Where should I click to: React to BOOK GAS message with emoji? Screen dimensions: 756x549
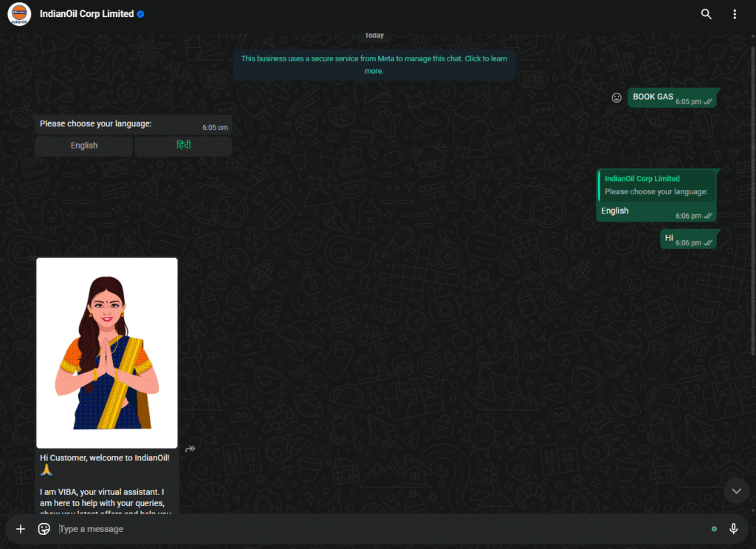(616, 98)
